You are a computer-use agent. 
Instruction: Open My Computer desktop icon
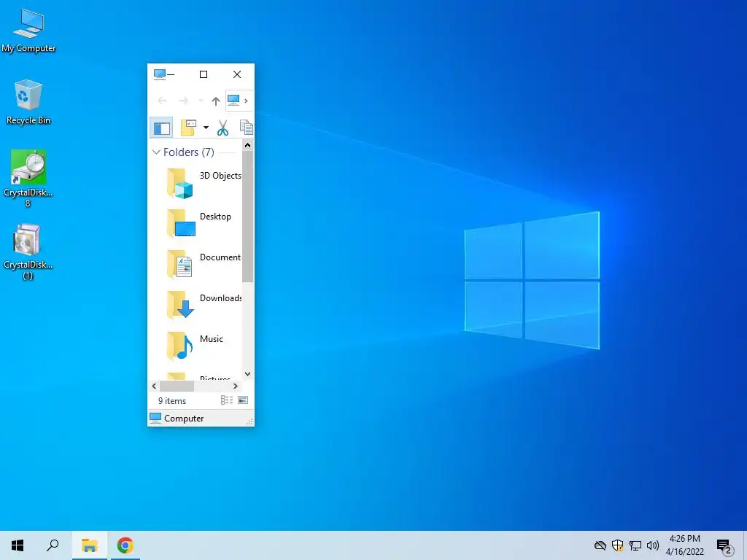point(28,31)
